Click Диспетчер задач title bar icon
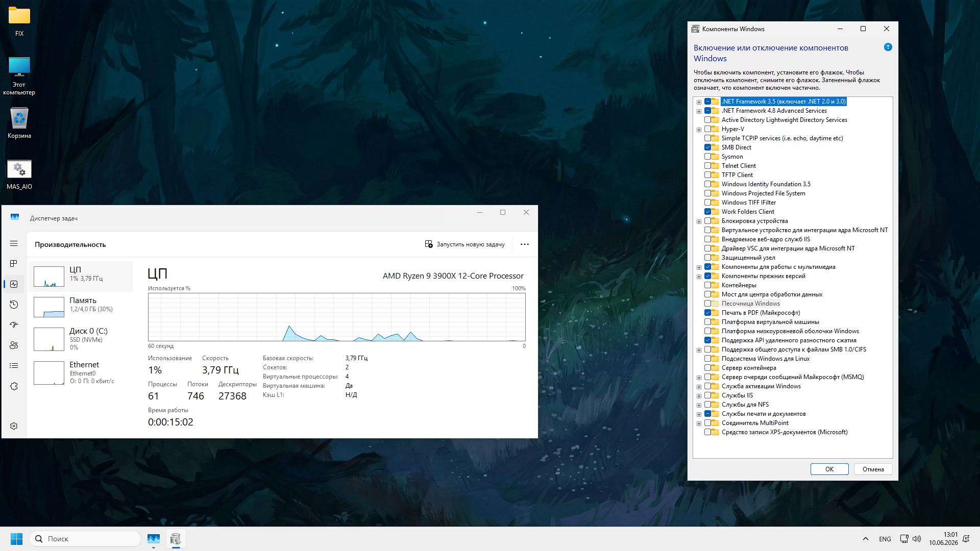 coord(15,217)
